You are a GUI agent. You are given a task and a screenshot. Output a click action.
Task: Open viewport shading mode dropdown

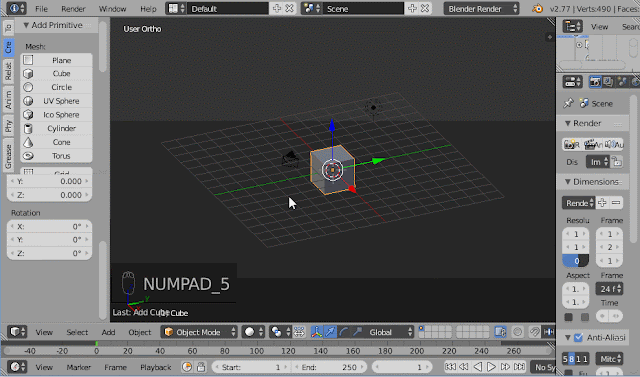[x=253, y=332]
